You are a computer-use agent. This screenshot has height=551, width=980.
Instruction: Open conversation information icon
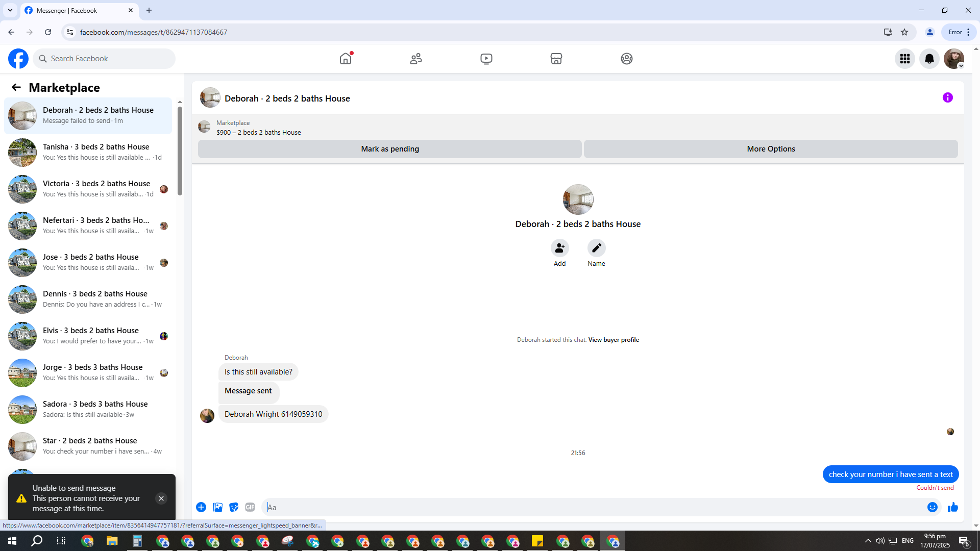pyautogui.click(x=948, y=97)
